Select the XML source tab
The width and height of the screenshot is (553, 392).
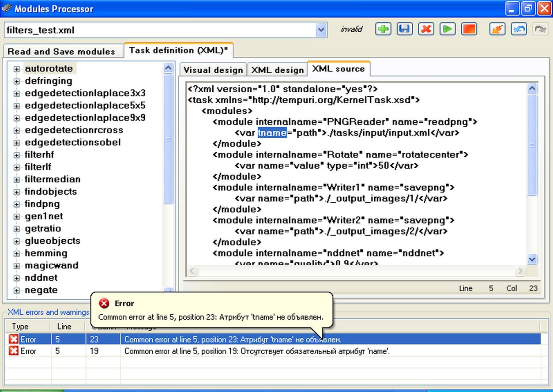pyautogui.click(x=339, y=68)
